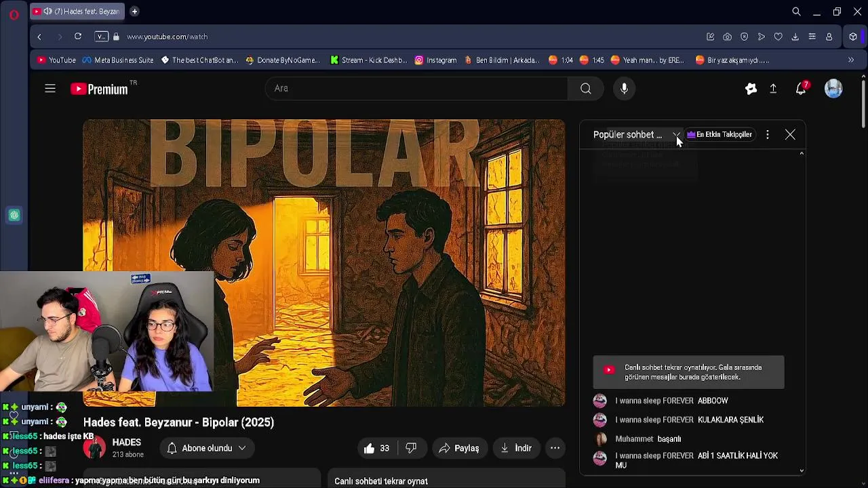Screen dimensions: 868x488
Task: Close the live chat replay panel
Action: [x=790, y=134]
